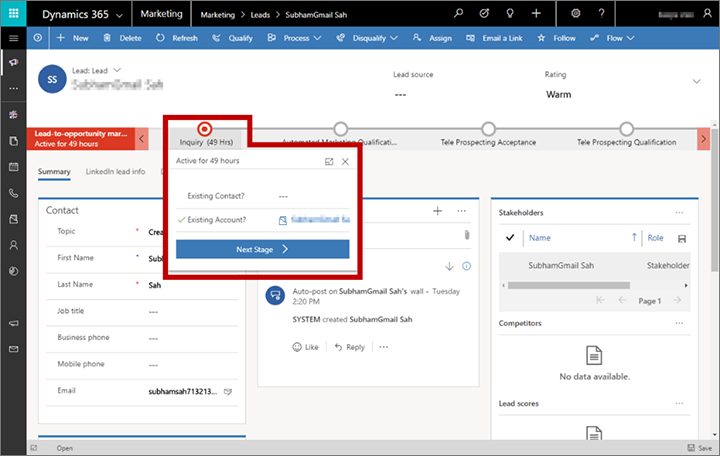Click the hamburger site map icon
The image size is (720, 456).
click(13, 37)
